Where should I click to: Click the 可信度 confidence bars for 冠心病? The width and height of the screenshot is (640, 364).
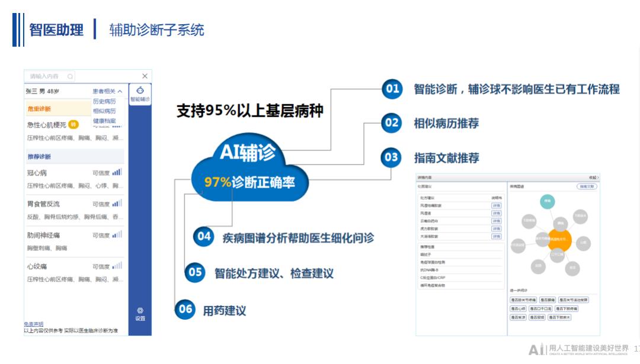117,172
